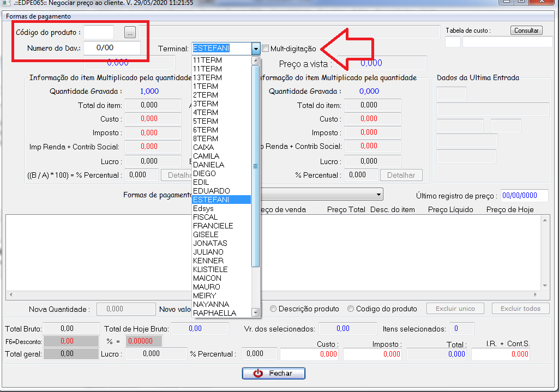Click the Código do produto input field
The height and width of the screenshot is (392, 559).
99,33
